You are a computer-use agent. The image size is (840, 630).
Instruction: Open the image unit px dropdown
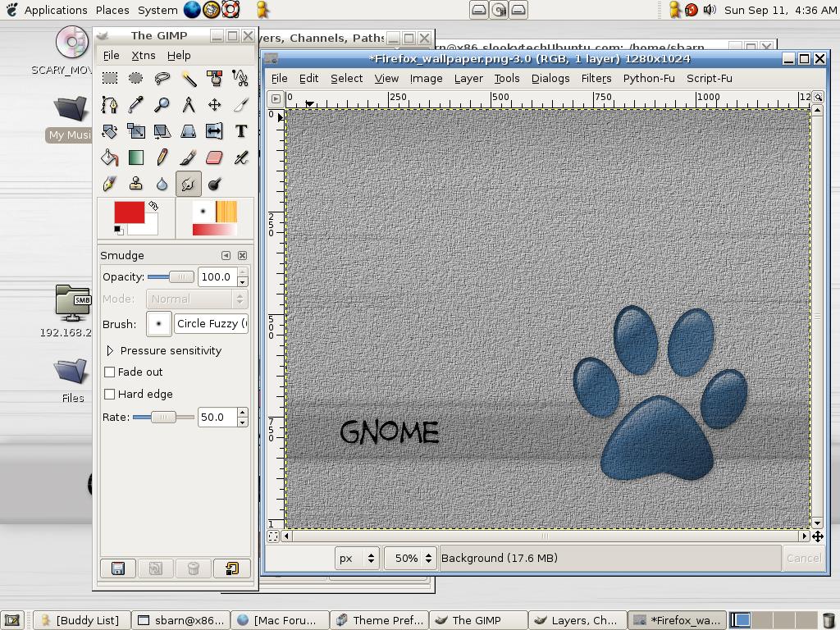tap(356, 558)
